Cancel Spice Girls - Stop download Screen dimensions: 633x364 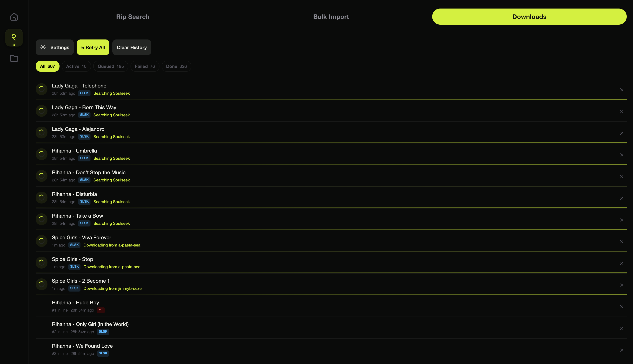tap(622, 264)
